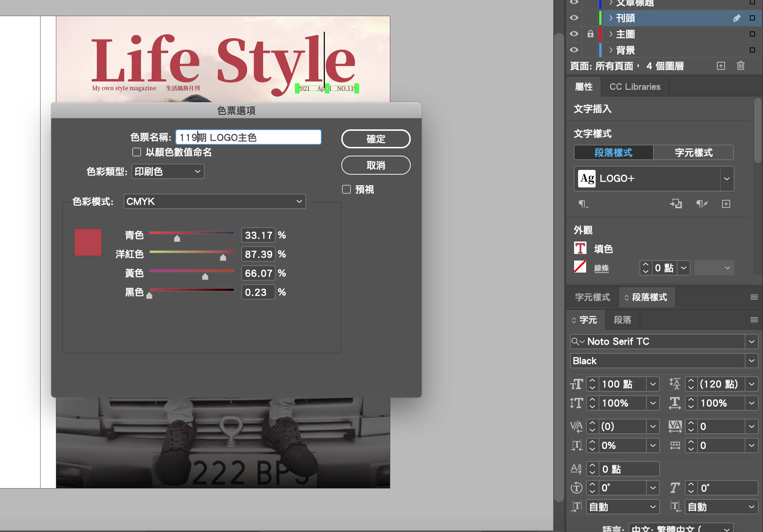Click the 取消 button
Screen dimensions: 763x532
pyautogui.click(x=376, y=165)
